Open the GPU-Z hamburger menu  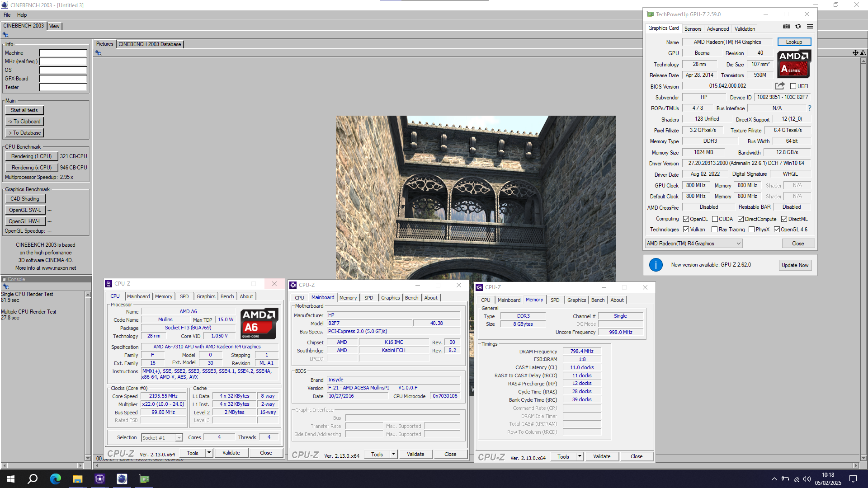tap(810, 27)
